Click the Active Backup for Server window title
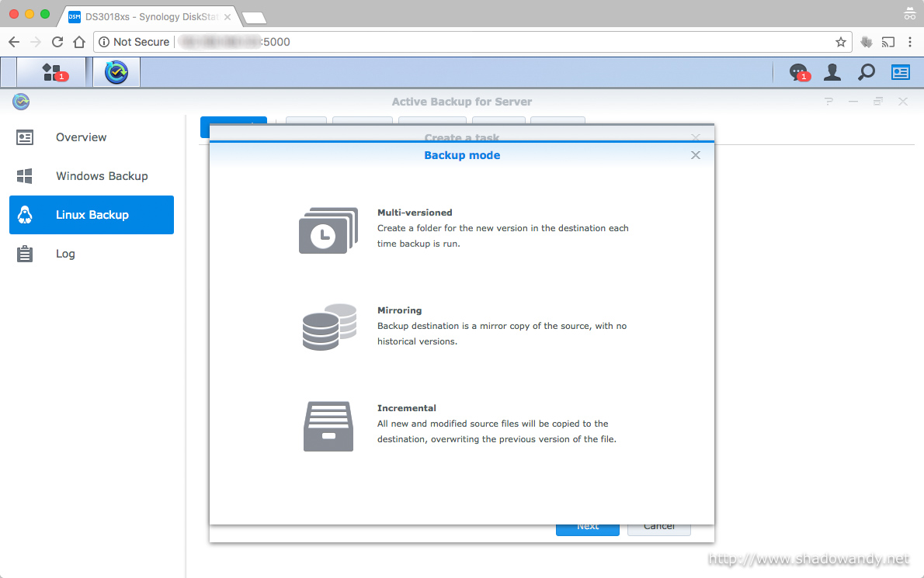This screenshot has width=924, height=578. (462, 102)
